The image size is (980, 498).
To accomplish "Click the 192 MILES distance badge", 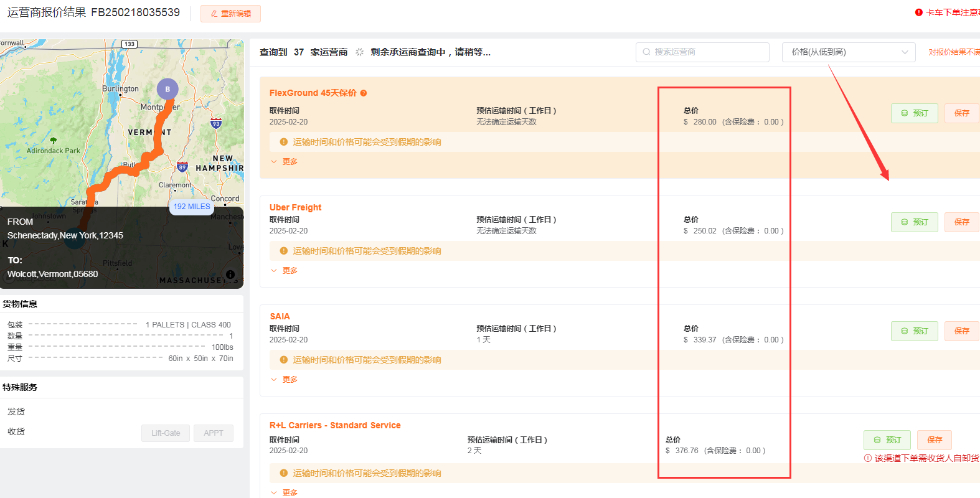I will [192, 207].
